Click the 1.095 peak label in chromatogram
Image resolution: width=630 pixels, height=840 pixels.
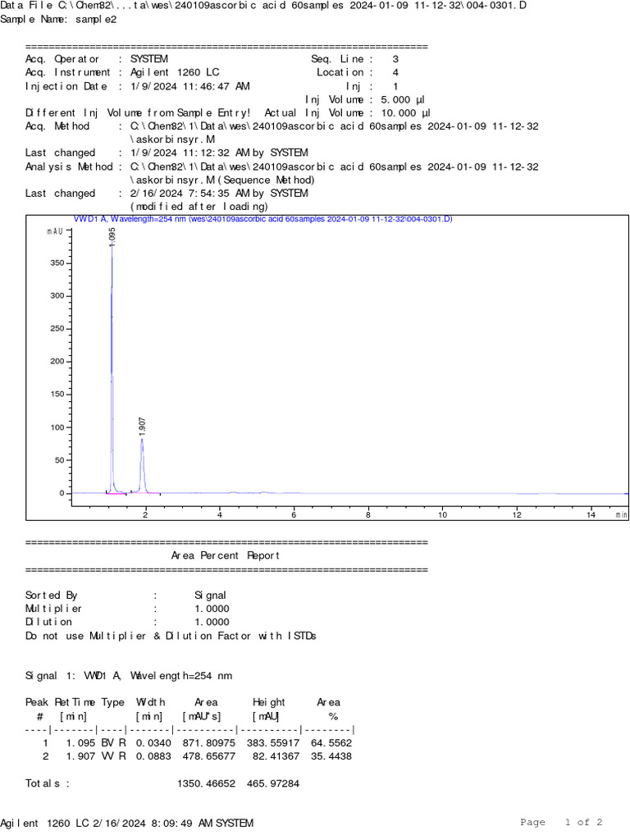point(112,237)
